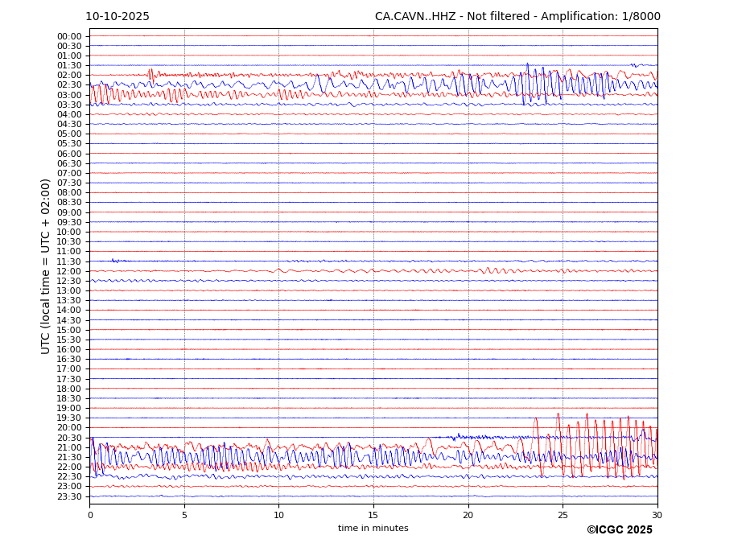This screenshot has height=560, width=746.
Task: Pick the 06:30 time row label
Action: coord(69,163)
